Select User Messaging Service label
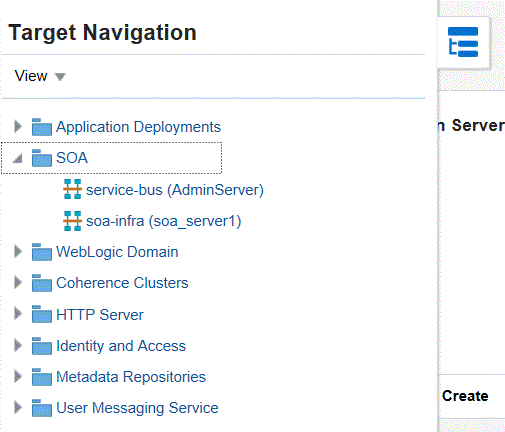This screenshot has height=432, width=505. coord(137,408)
